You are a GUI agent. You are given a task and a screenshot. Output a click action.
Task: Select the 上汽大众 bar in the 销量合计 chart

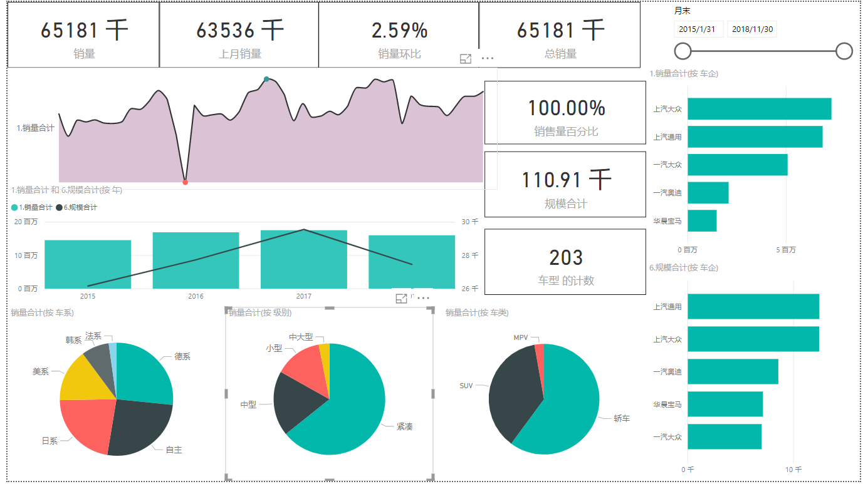tap(760, 109)
